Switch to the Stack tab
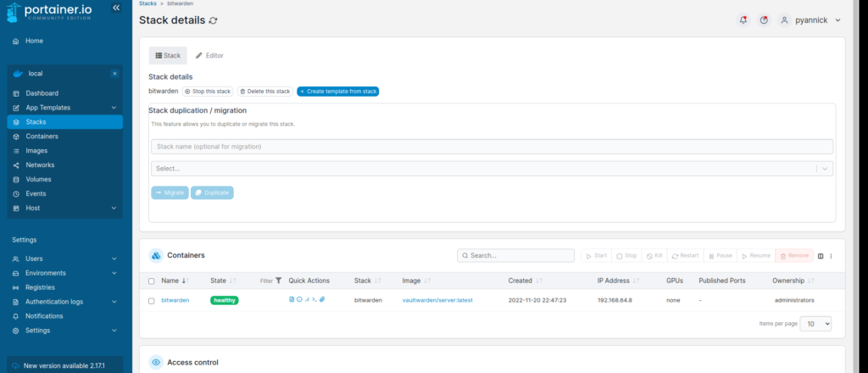 (168, 56)
